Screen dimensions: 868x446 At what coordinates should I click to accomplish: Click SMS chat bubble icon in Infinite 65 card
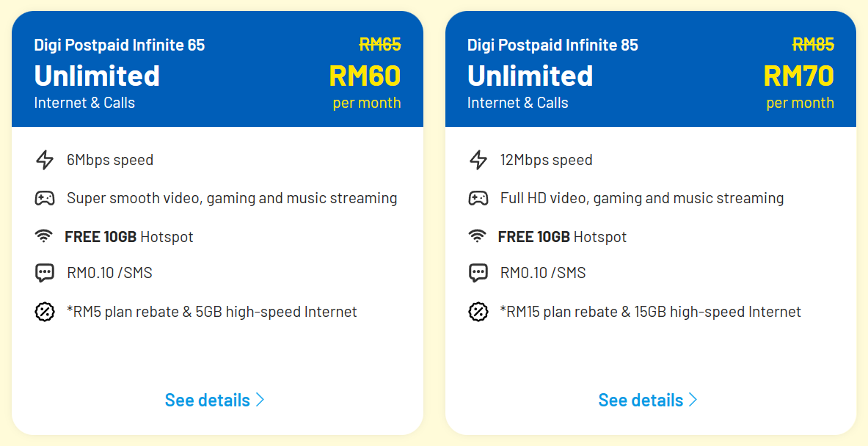click(45, 273)
